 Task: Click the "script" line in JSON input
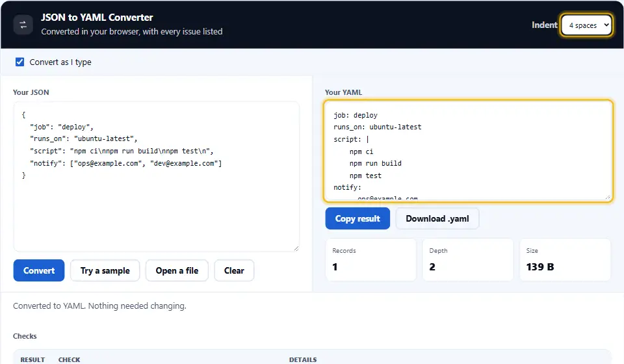pyautogui.click(x=122, y=151)
